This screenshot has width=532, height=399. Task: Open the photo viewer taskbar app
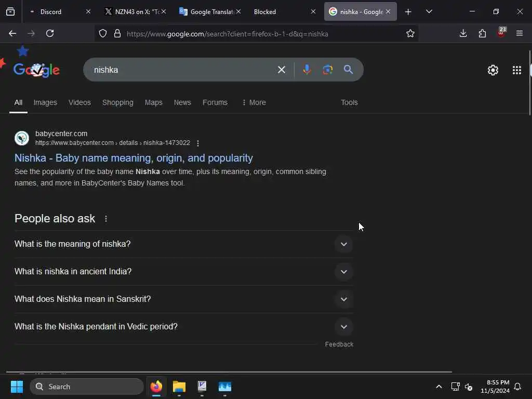(x=225, y=387)
